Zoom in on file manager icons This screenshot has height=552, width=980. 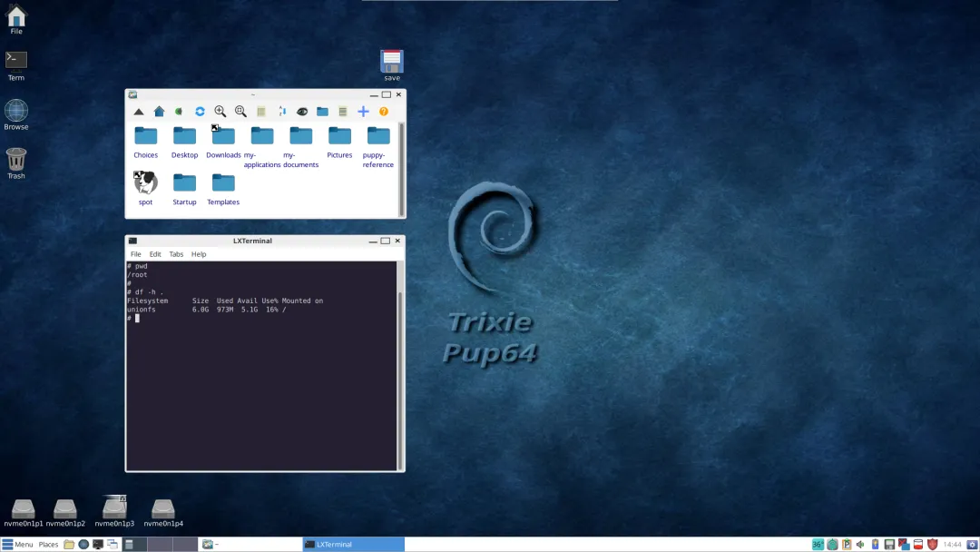point(220,112)
